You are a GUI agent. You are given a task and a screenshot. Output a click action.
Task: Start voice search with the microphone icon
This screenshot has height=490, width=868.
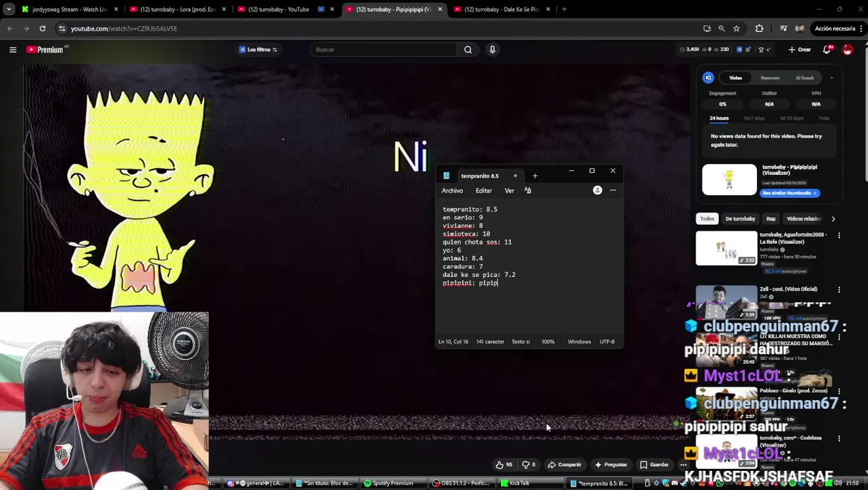[492, 50]
